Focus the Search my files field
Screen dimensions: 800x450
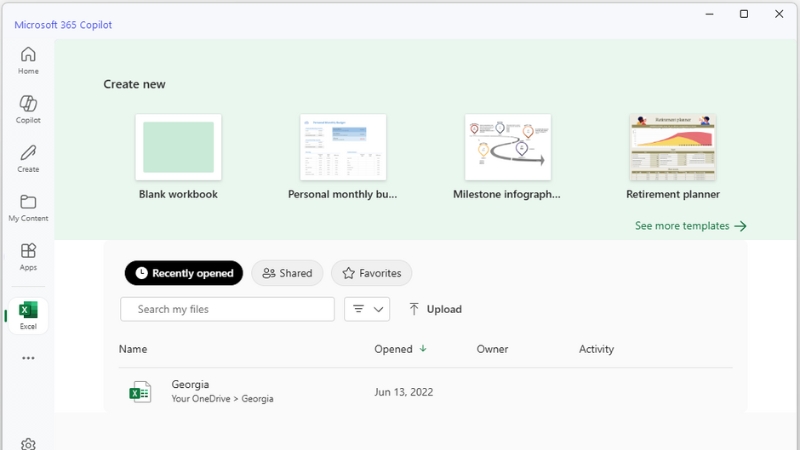(x=228, y=309)
